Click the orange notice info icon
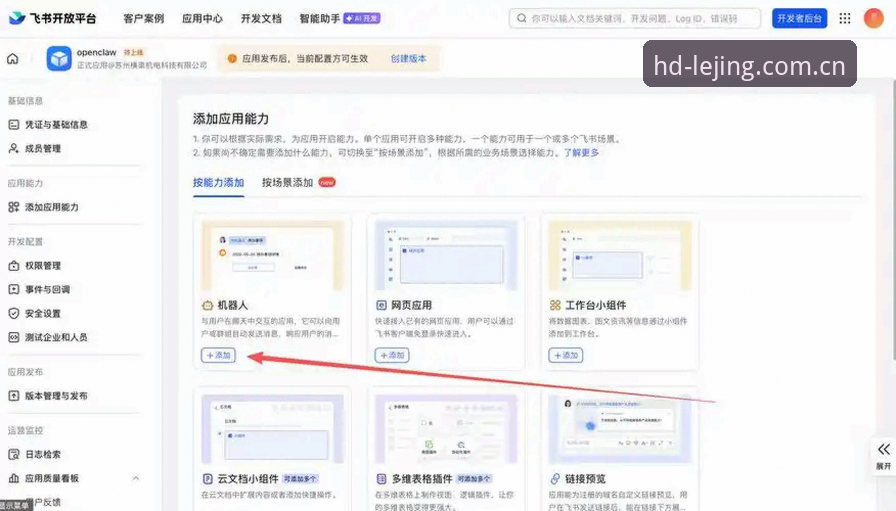 (x=232, y=58)
